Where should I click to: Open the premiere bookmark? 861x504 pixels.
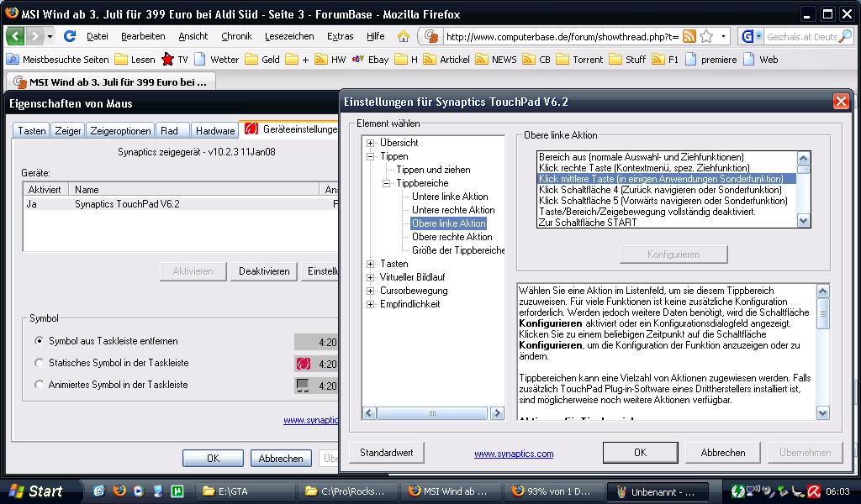(x=711, y=60)
